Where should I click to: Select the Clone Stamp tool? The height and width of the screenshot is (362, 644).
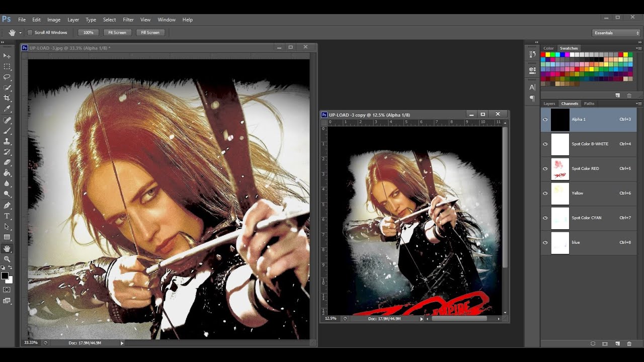point(7,141)
